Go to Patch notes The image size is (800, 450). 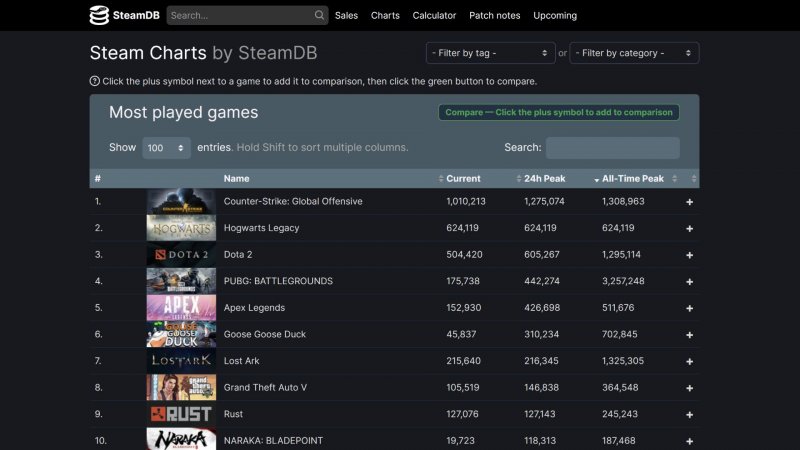(495, 15)
